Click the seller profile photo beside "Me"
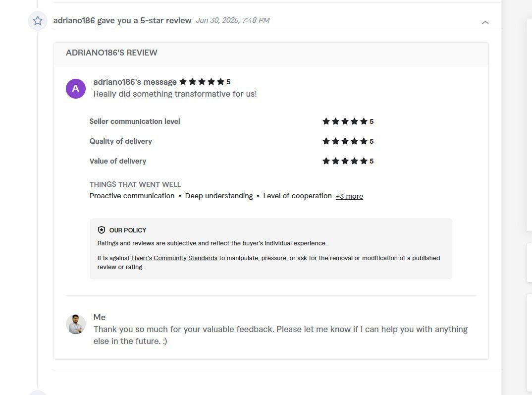This screenshot has width=532, height=395. click(x=76, y=324)
